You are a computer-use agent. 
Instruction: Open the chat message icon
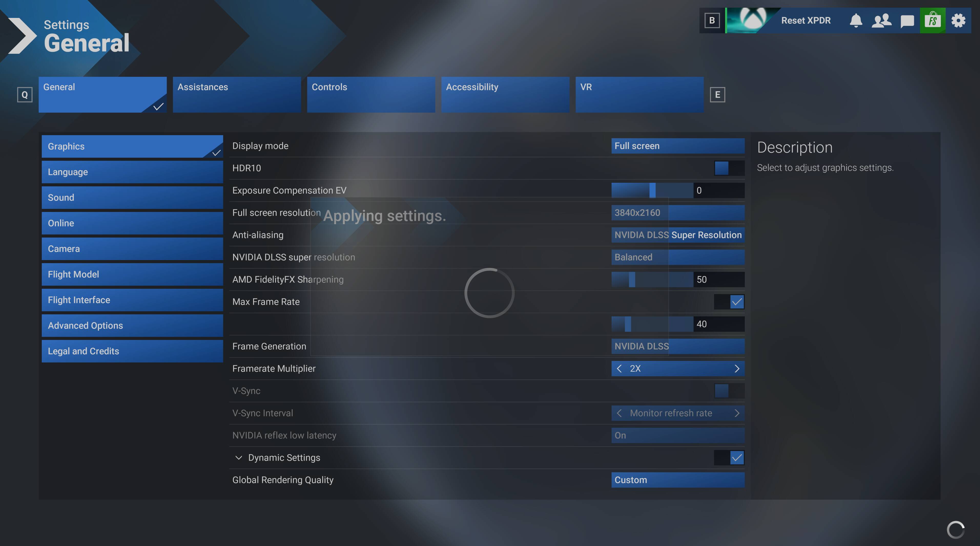tap(907, 21)
